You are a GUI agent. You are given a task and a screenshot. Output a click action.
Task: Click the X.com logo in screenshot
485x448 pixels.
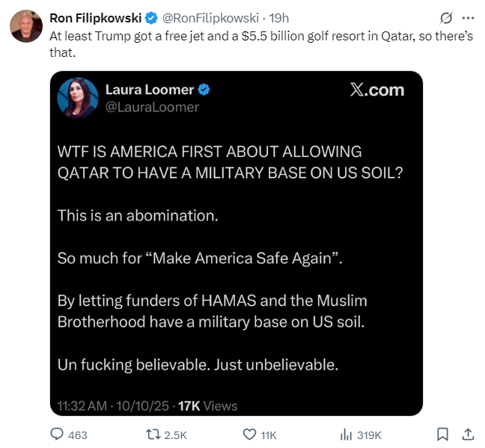tap(376, 90)
